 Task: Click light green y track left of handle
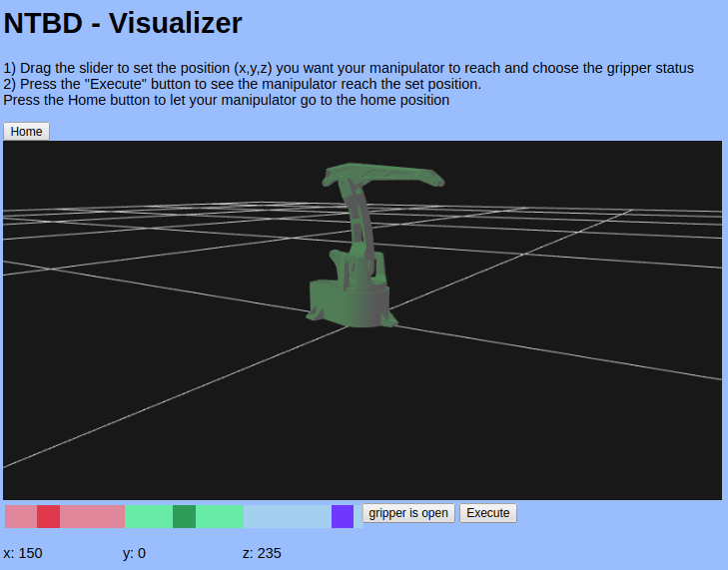click(x=149, y=516)
